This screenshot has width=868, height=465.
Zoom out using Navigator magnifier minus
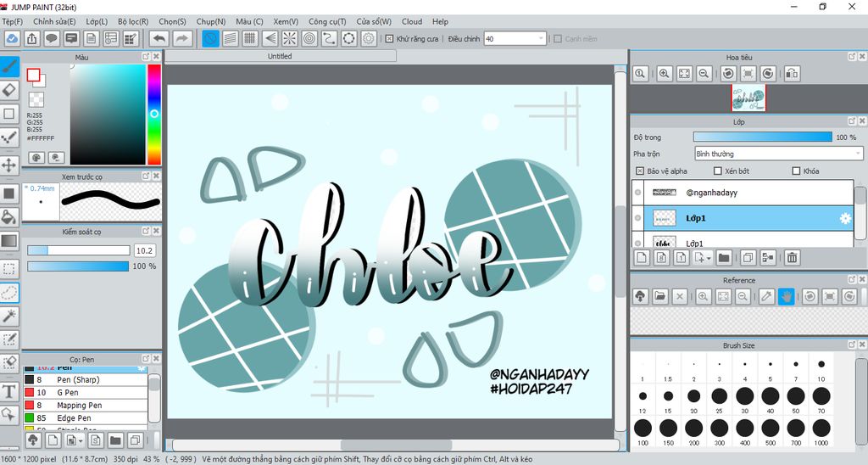pos(704,74)
